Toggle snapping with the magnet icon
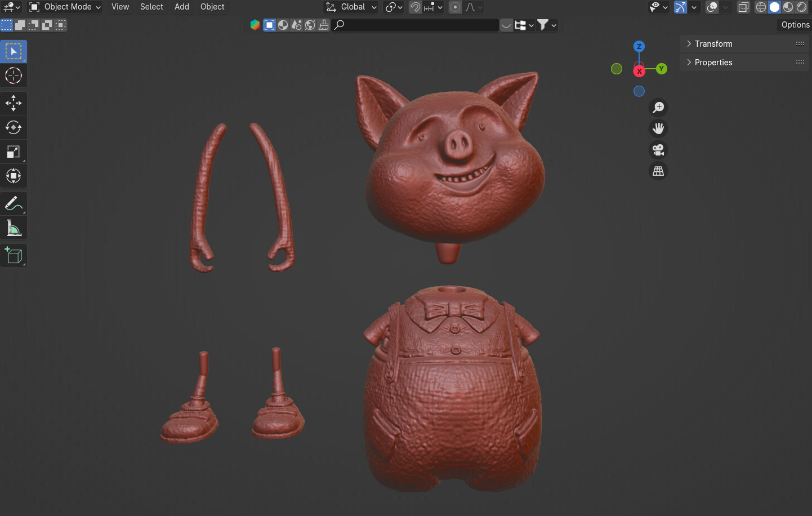The width and height of the screenshot is (812, 516). [415, 7]
